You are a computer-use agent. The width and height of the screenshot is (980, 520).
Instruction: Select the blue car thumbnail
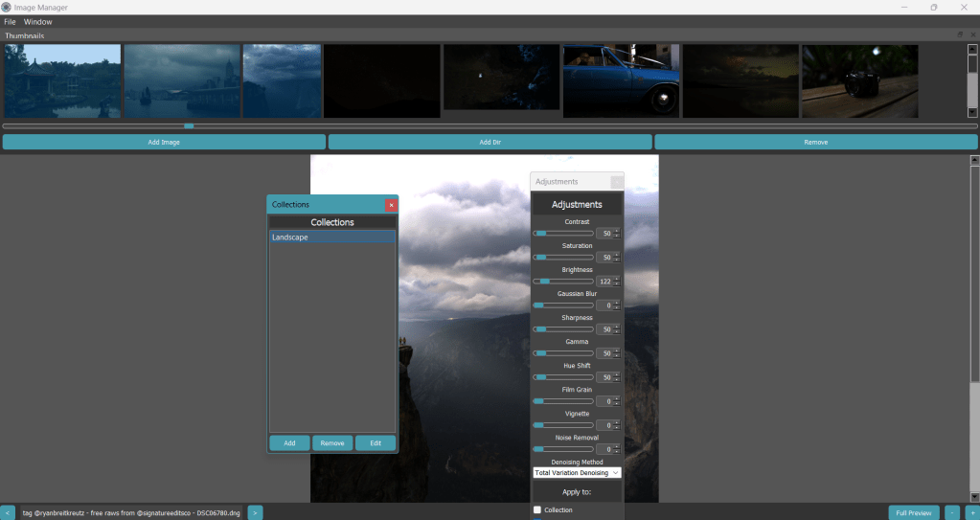620,80
